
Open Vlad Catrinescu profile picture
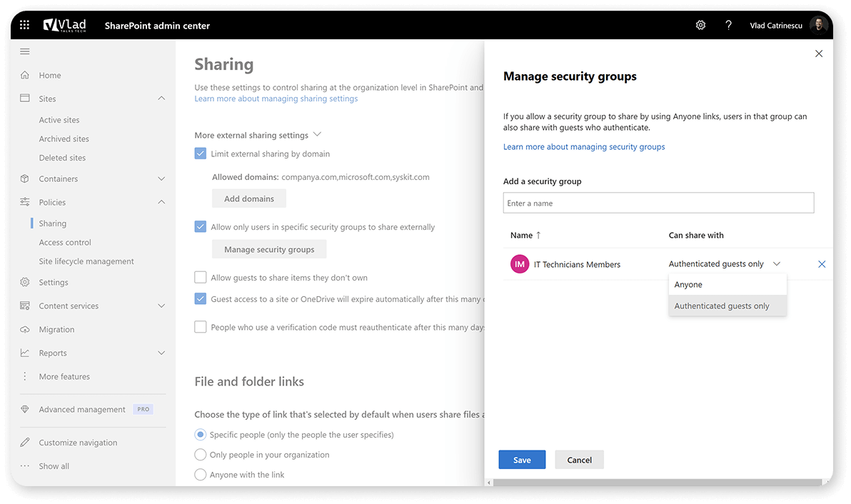coord(818,25)
